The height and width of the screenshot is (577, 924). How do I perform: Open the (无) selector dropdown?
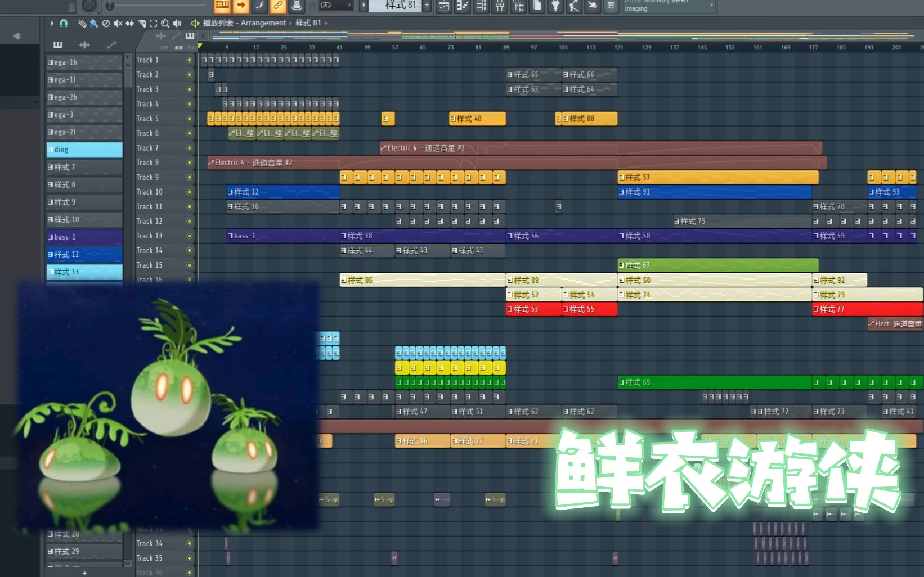click(335, 5)
